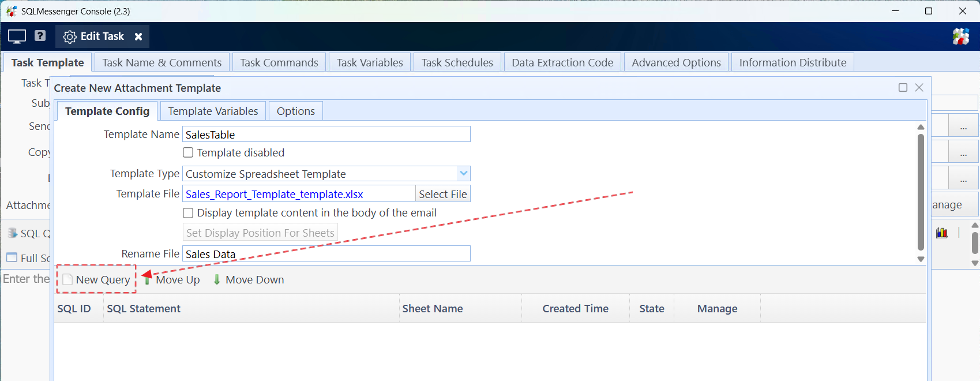Viewport: 980px width, 381px height.
Task: Open Advanced Options tab
Action: [676, 62]
